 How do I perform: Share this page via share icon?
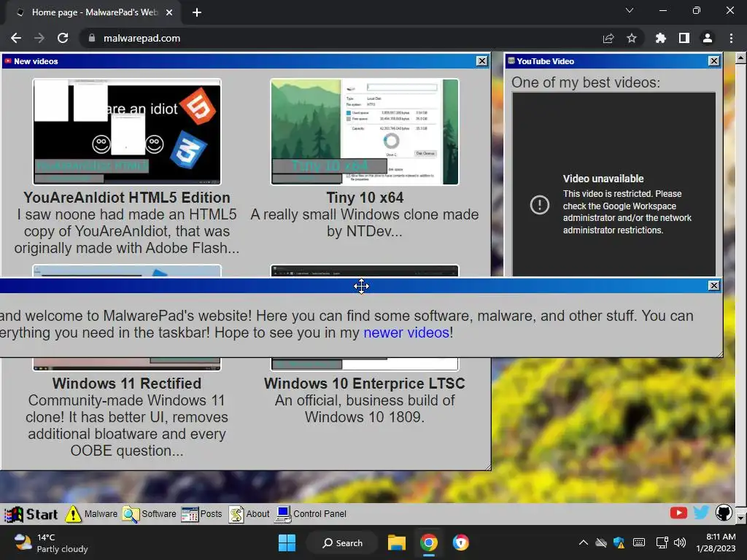point(608,38)
